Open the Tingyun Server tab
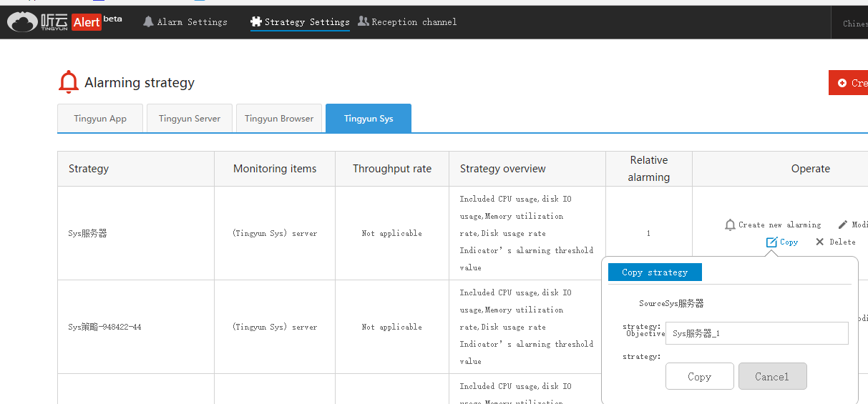This screenshot has height=404, width=868. pyautogui.click(x=190, y=119)
